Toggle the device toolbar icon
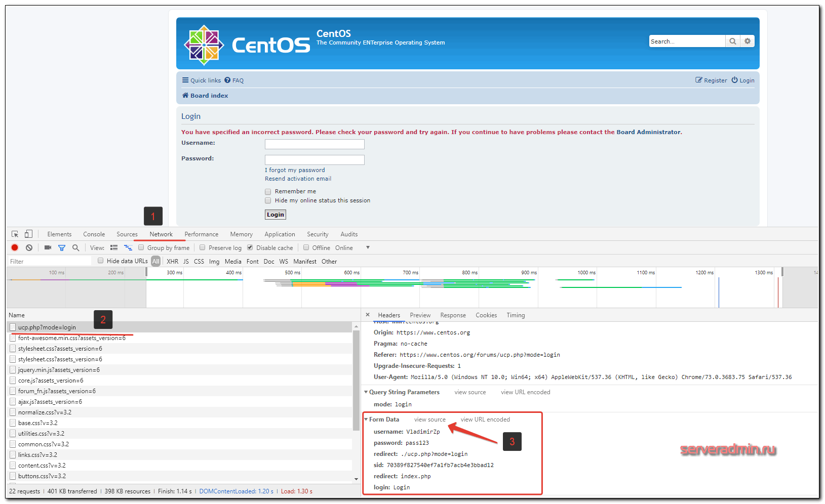 click(x=29, y=234)
